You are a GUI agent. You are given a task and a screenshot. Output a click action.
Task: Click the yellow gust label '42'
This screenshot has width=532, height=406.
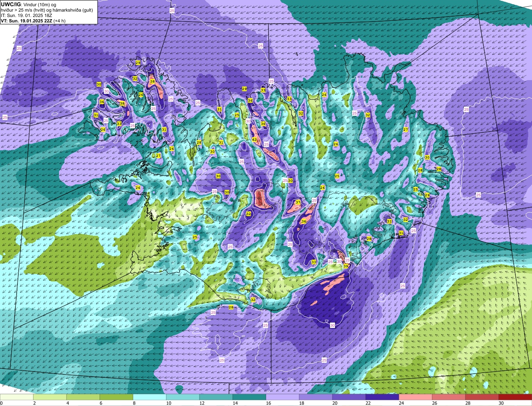pyautogui.click(x=254, y=140)
